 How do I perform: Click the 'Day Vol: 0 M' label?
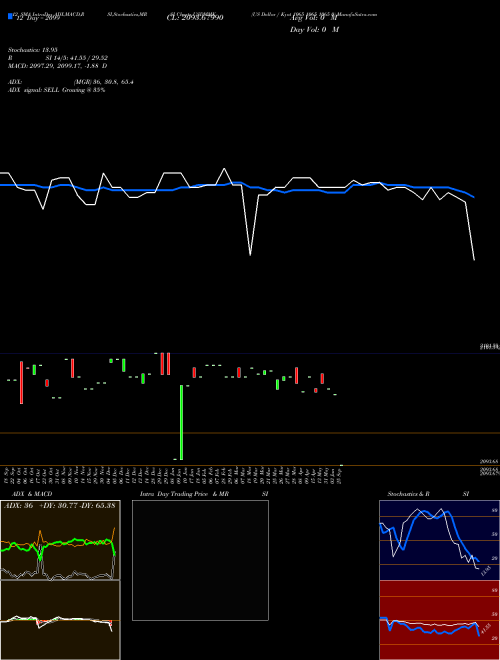click(314, 29)
